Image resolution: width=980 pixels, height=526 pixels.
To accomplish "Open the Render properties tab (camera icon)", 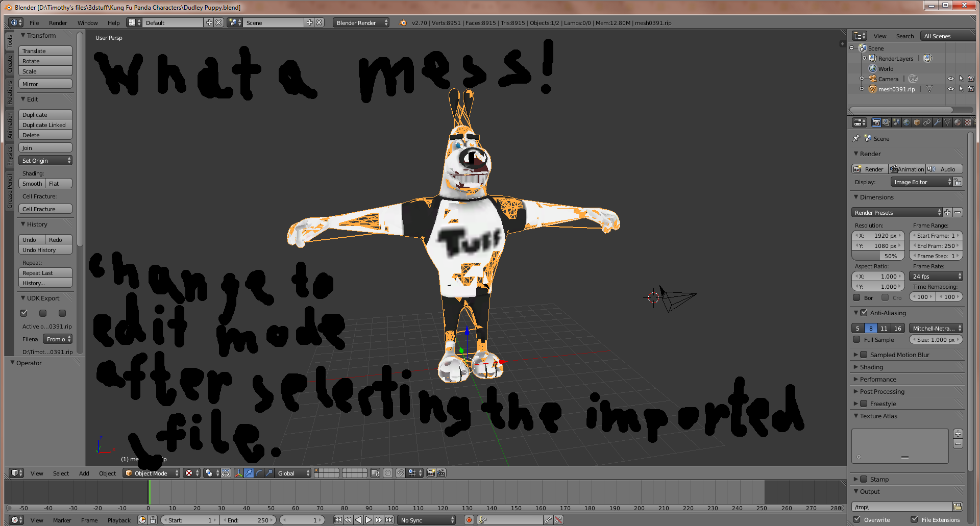I will [876, 122].
